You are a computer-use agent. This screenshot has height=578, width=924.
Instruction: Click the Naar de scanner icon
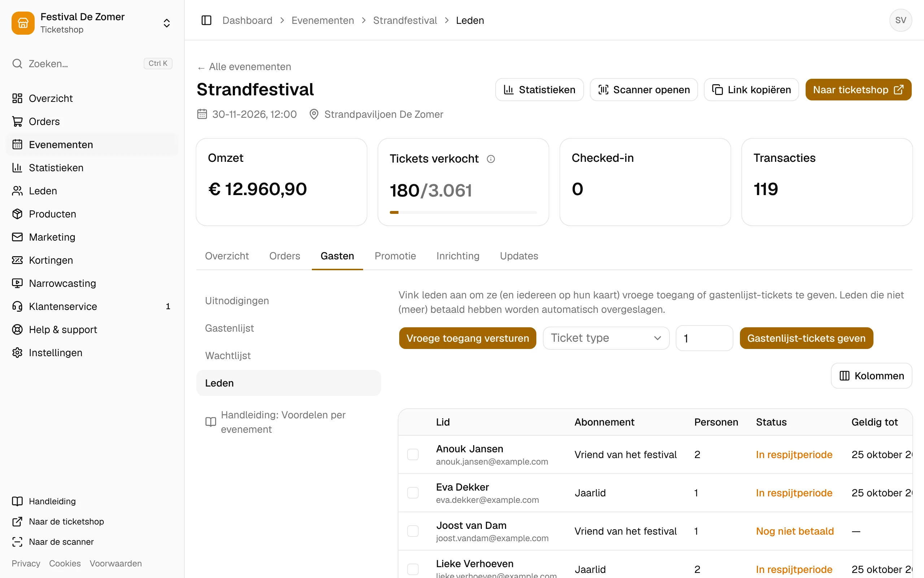[x=17, y=542]
